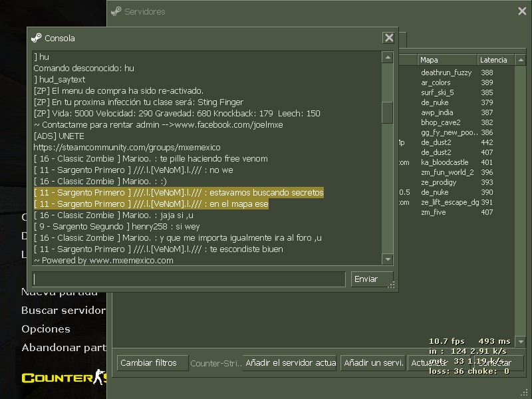Click console line 'en el mapa ese'

tap(151, 204)
